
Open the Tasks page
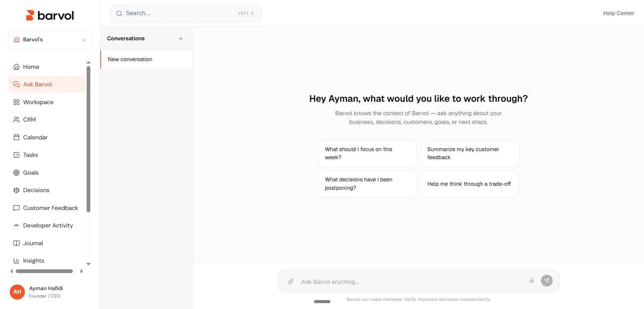(x=47, y=155)
